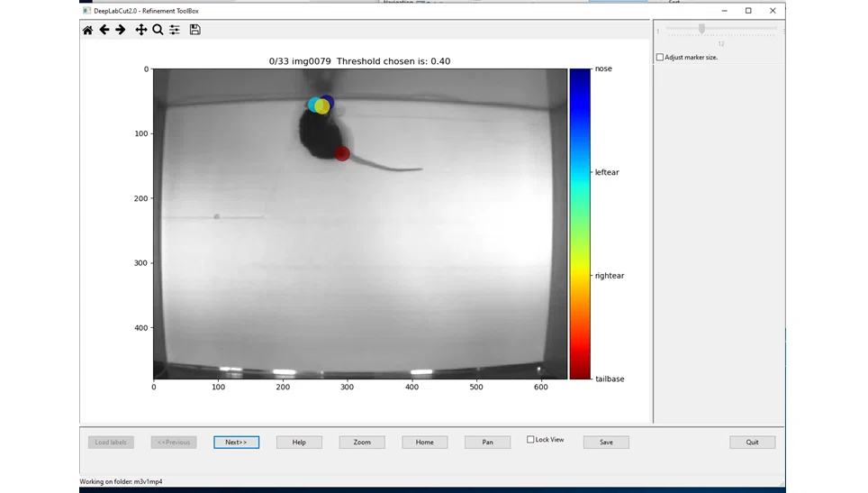The image size is (868, 493).
Task: Minimize the Refinement ToolBox window
Action: click(x=724, y=11)
